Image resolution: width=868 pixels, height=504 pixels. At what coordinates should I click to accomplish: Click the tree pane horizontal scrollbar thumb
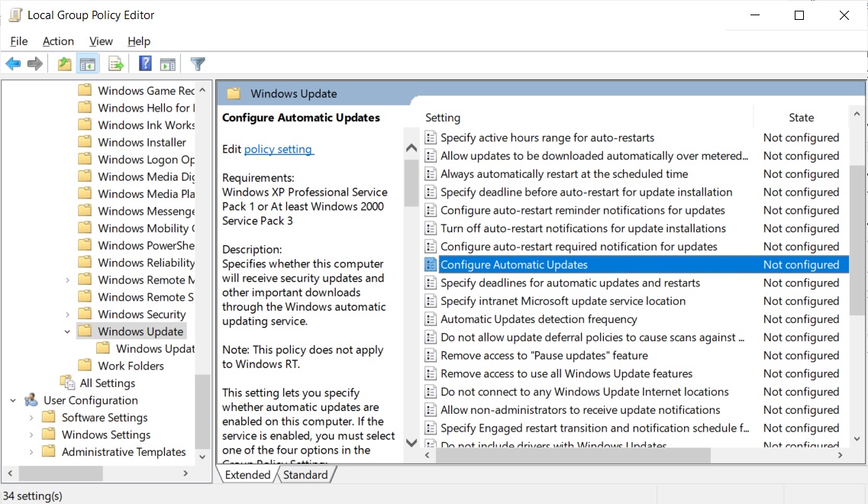click(x=61, y=473)
